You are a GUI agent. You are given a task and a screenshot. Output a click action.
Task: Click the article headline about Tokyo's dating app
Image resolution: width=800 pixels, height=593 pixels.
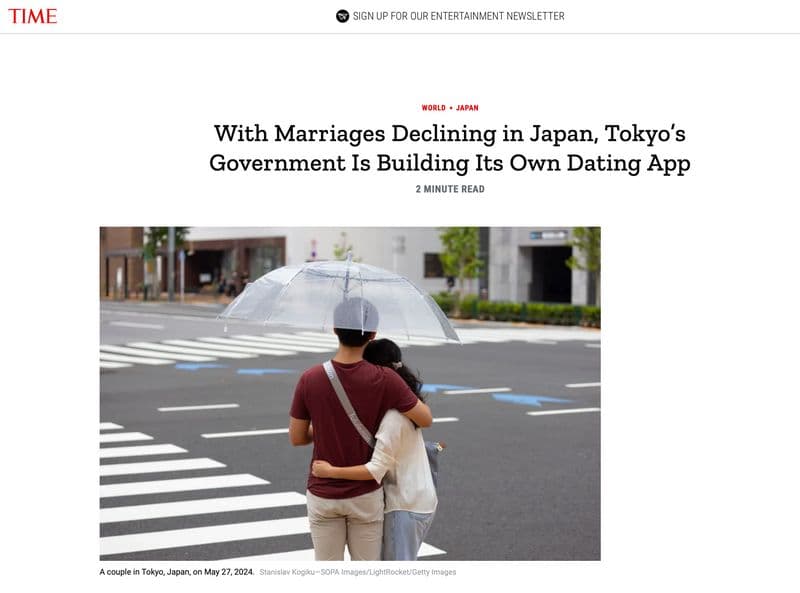pos(449,149)
